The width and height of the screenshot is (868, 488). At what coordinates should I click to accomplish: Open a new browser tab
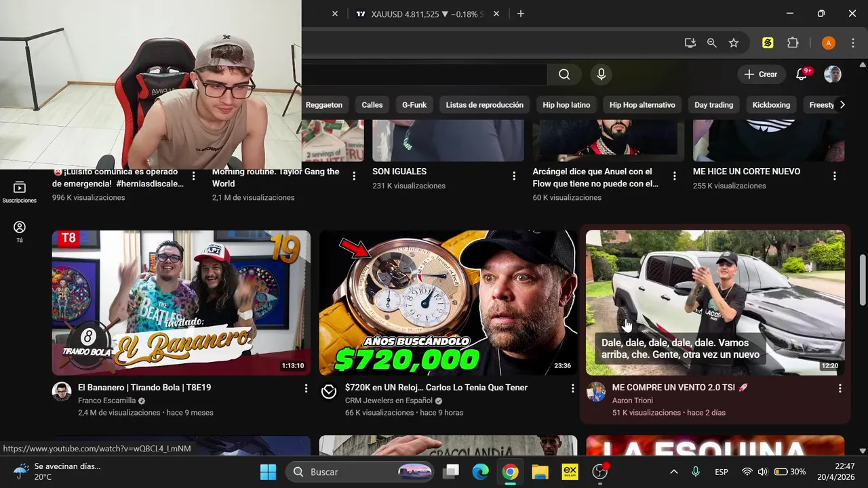pos(521,14)
